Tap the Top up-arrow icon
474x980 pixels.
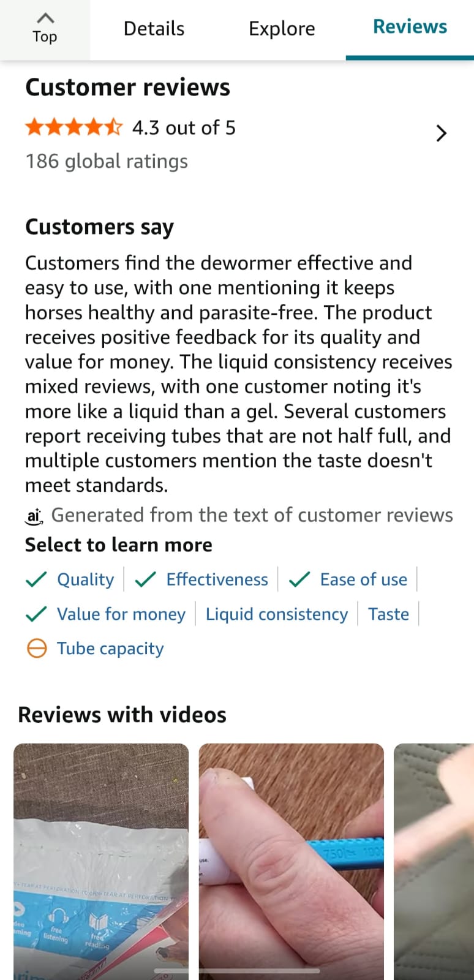[45, 18]
